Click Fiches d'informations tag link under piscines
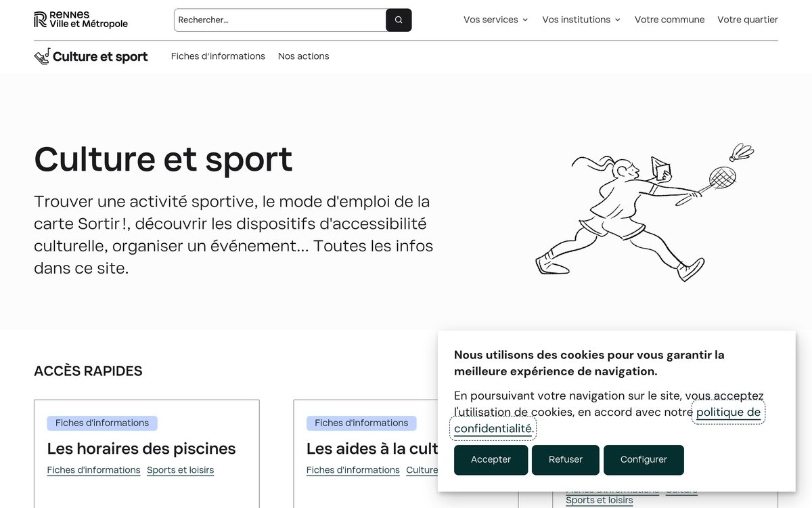Screen dimensions: 812x508 coord(93,470)
